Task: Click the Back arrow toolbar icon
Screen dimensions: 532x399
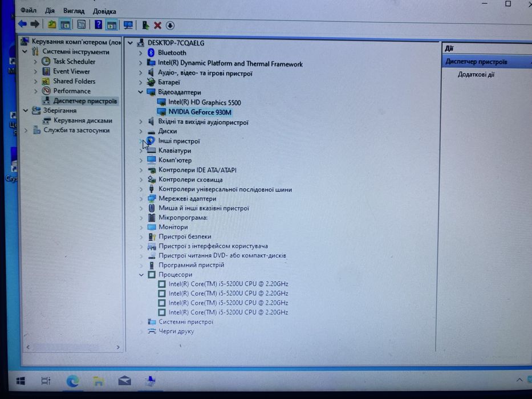Action: (x=22, y=24)
